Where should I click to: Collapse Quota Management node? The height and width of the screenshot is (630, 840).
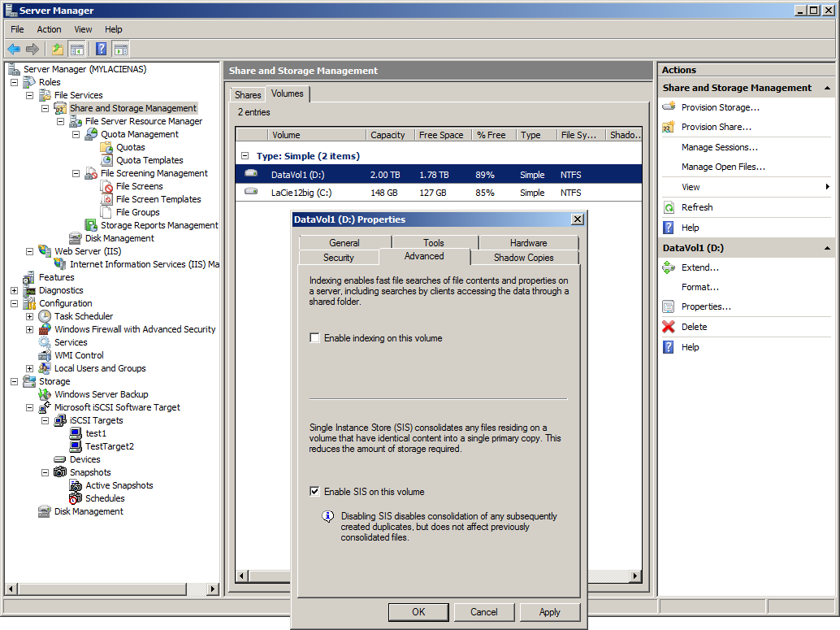coord(76,134)
